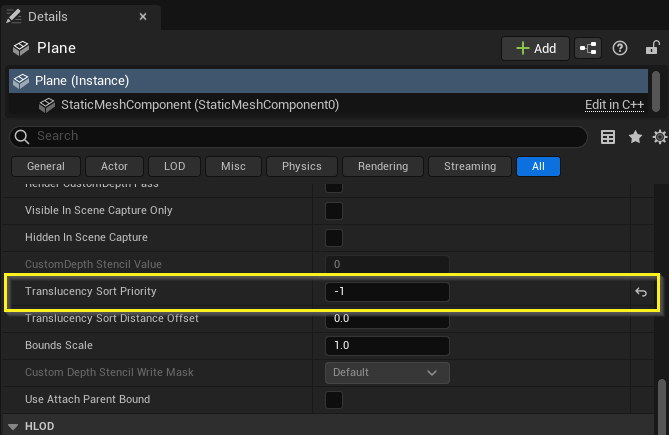Enable Visible In Scene Capture Only checkbox

334,211
